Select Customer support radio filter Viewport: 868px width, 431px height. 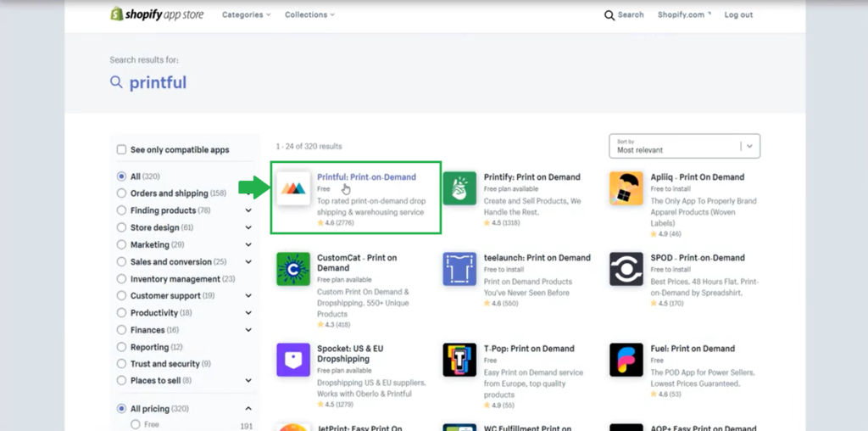point(121,296)
